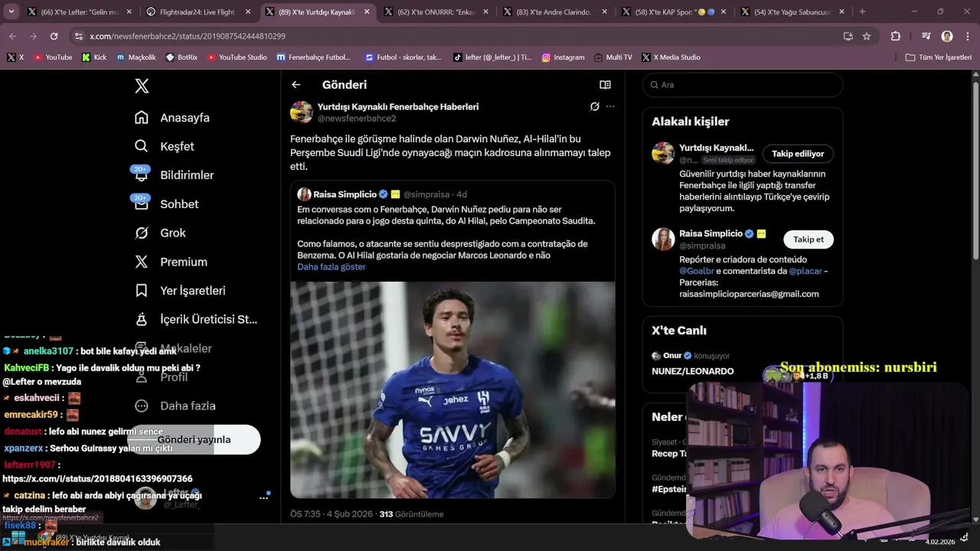Close the active Yurtdışı Kaynaklı tab
The width and height of the screenshot is (980, 551).
(x=367, y=12)
